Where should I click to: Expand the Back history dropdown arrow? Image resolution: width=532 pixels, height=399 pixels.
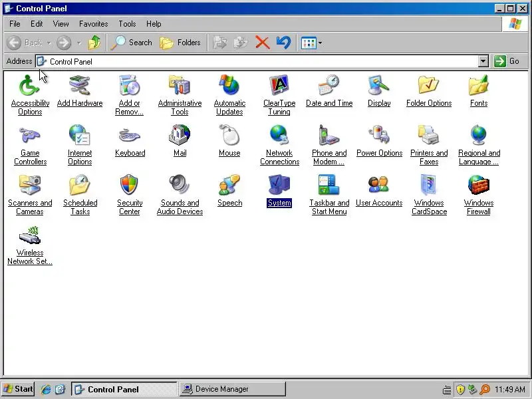[x=49, y=43]
